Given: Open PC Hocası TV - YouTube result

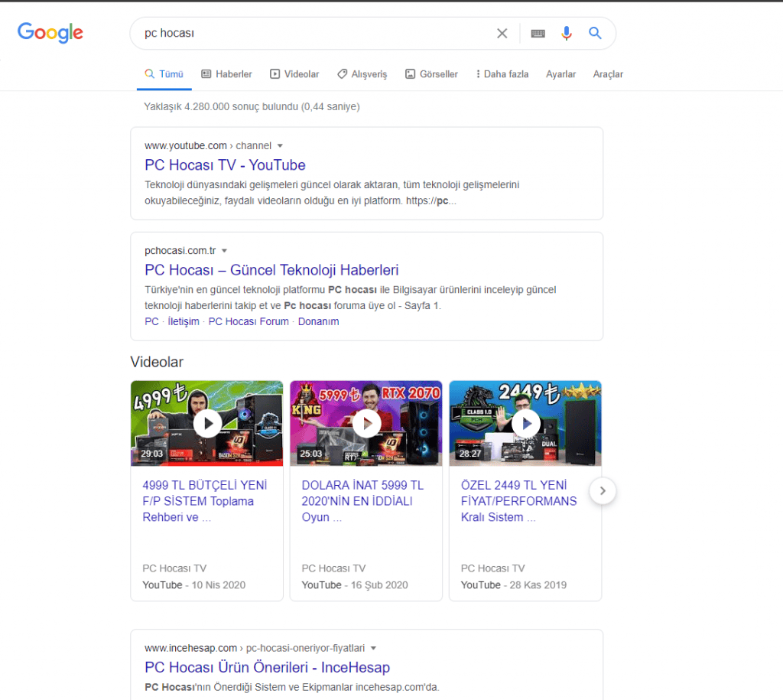Looking at the screenshot, I should tap(225, 165).
